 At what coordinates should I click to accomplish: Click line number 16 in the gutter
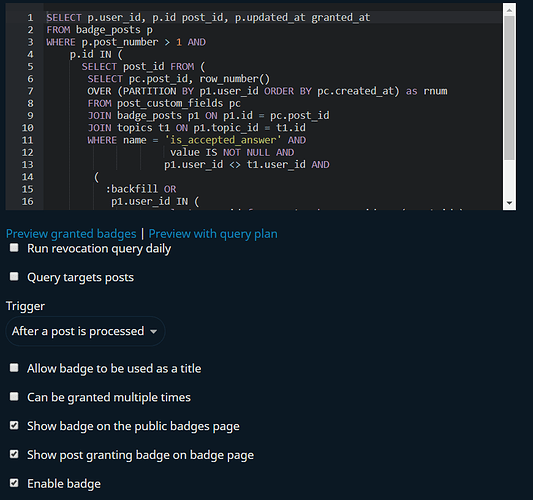tap(28, 202)
